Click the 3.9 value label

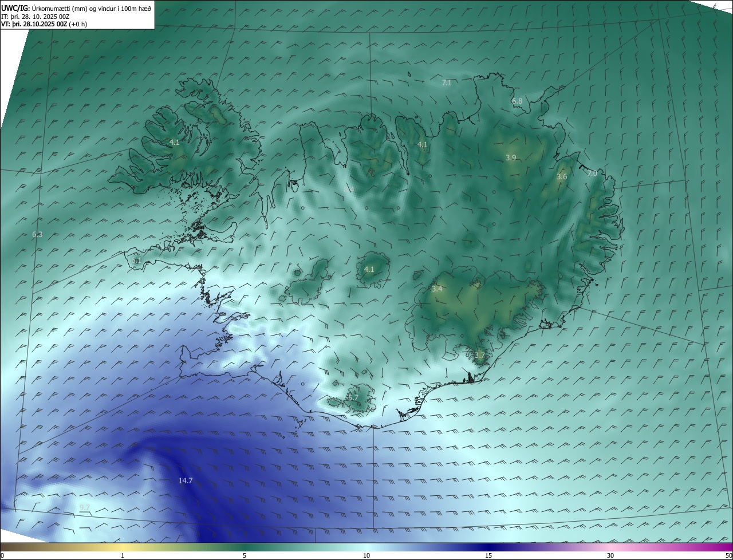(511, 158)
